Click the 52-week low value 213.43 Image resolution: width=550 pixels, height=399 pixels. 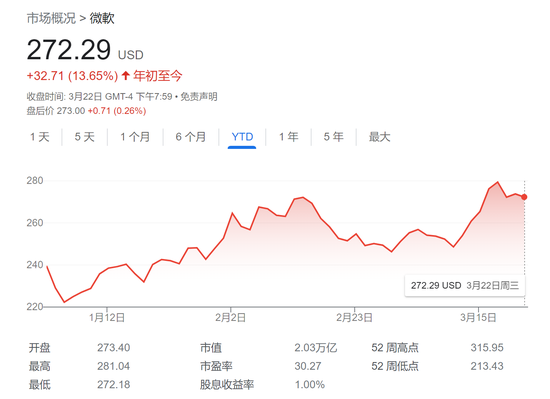click(487, 366)
